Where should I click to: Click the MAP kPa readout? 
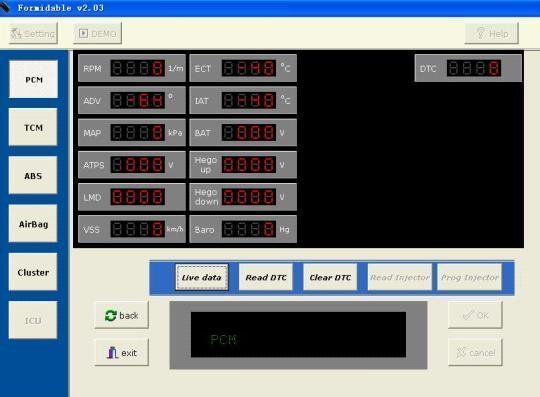[137, 133]
